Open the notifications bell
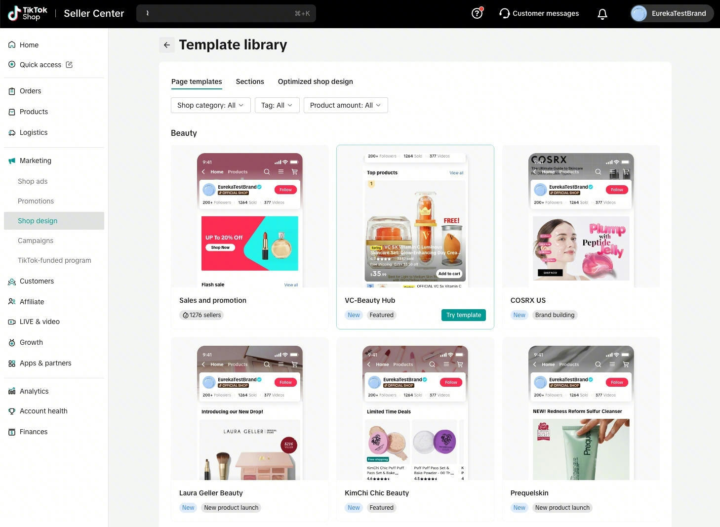The height and width of the screenshot is (527, 720). tap(602, 14)
